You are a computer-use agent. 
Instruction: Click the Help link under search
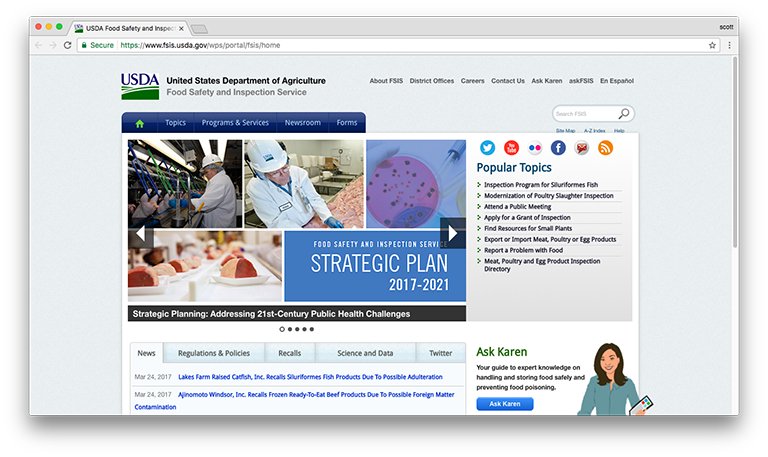pos(619,131)
